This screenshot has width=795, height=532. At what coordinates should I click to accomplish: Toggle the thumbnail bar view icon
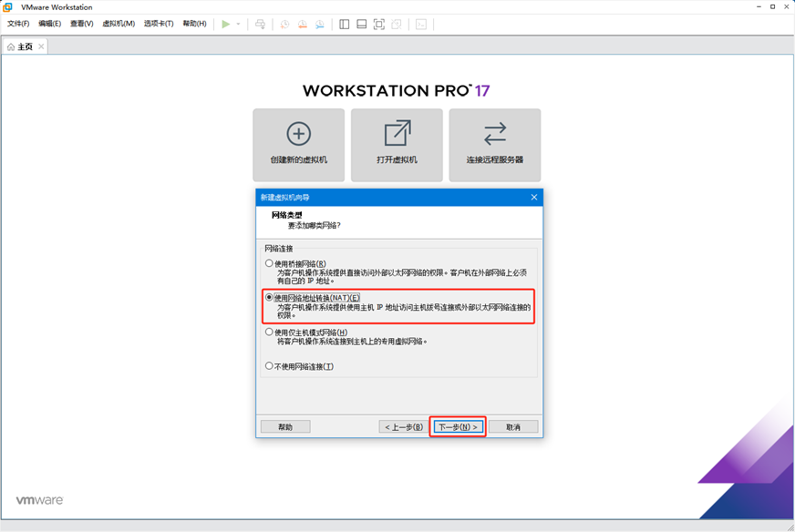point(362,24)
